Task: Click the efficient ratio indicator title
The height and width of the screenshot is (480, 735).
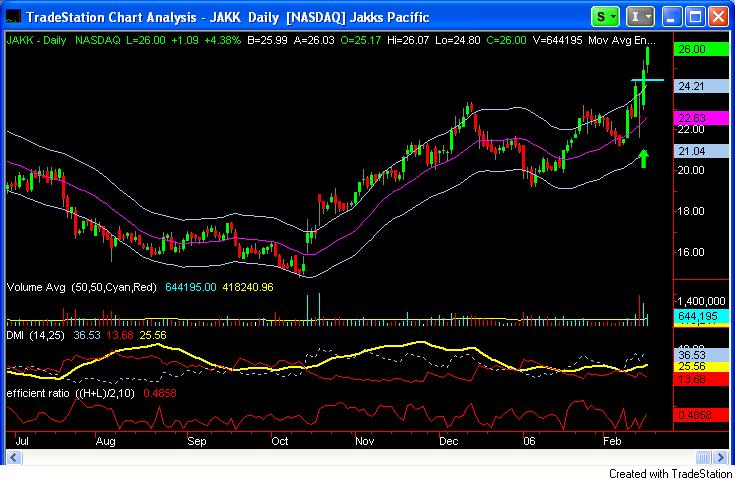Action: tap(70, 393)
